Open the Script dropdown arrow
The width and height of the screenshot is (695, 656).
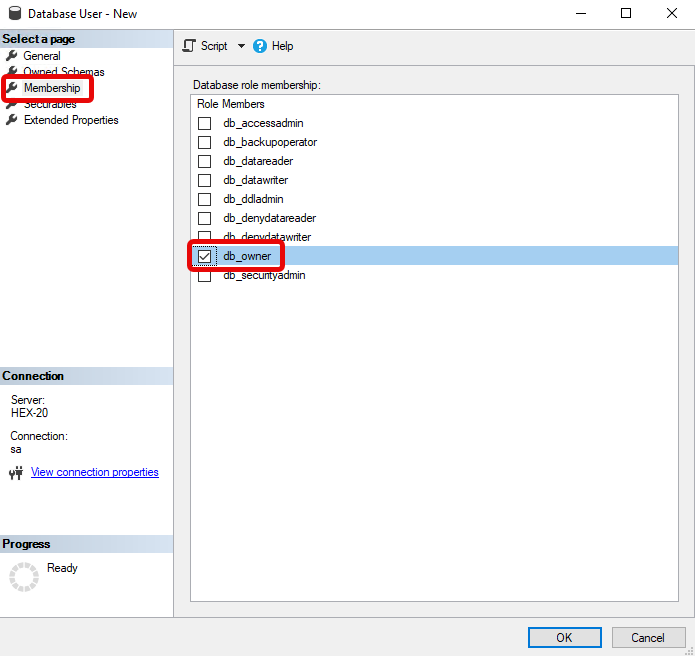click(241, 46)
